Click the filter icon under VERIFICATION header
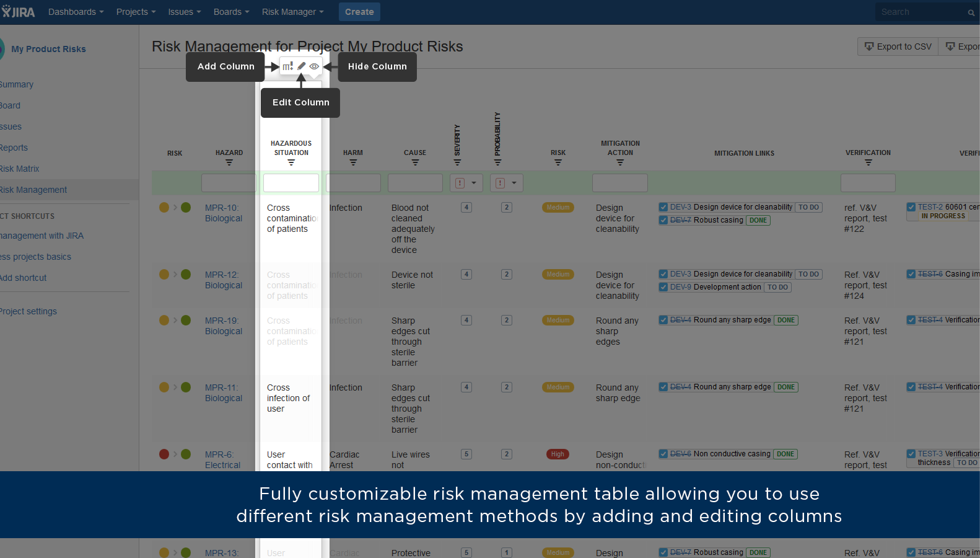The height and width of the screenshot is (558, 980). click(x=868, y=163)
